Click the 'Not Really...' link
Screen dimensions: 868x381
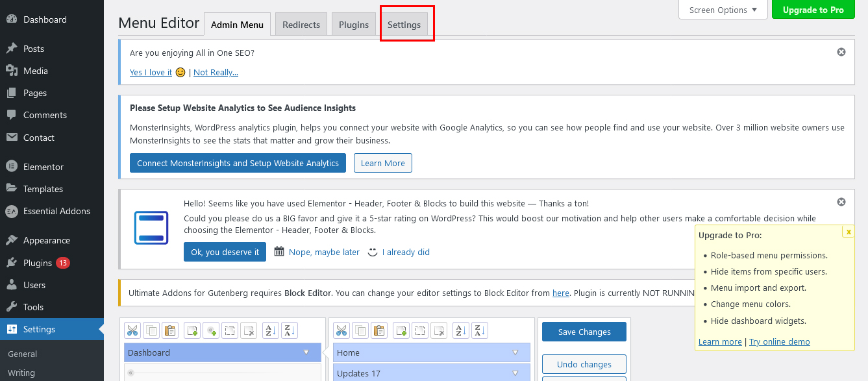coord(216,72)
